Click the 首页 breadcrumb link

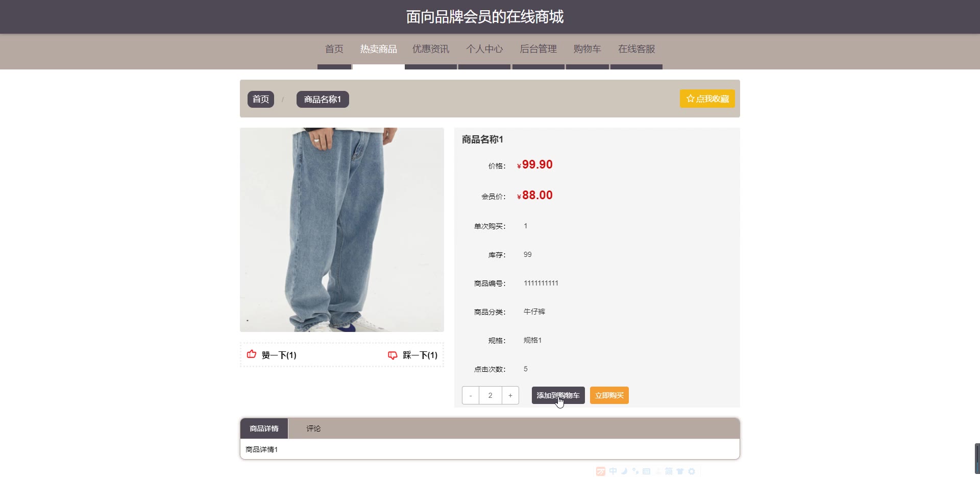coord(261,99)
